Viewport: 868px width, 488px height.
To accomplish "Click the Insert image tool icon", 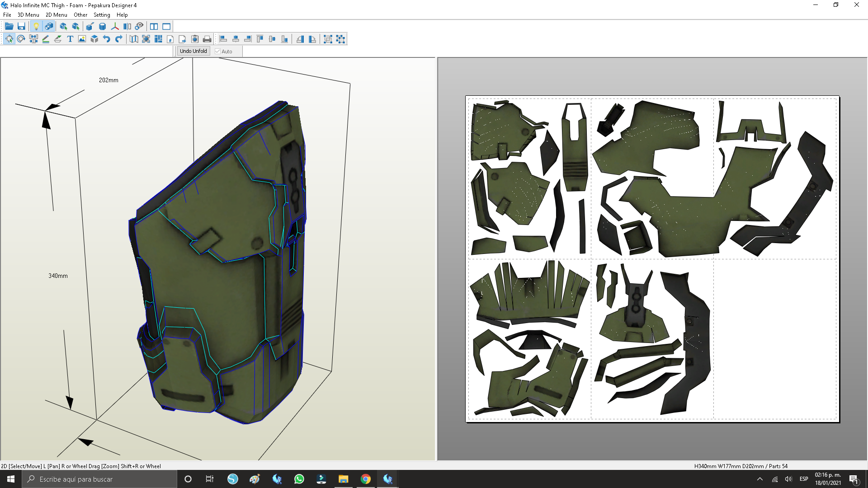I will point(82,39).
